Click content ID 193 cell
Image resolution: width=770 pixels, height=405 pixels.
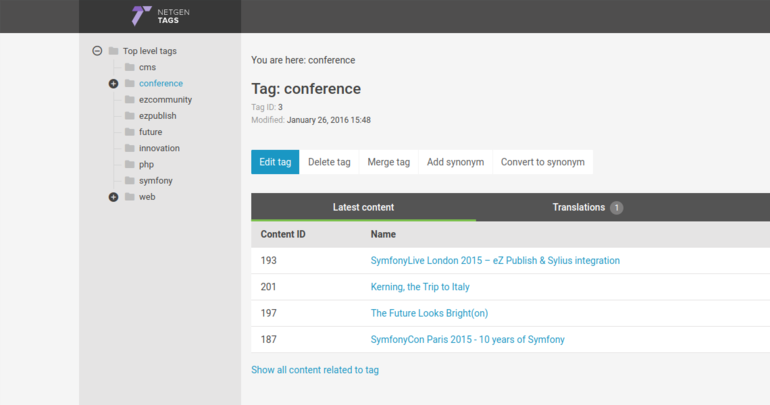point(269,261)
